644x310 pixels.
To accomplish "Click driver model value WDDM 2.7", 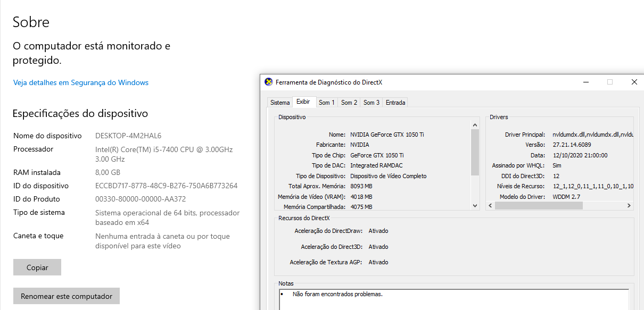I will pos(567,197).
